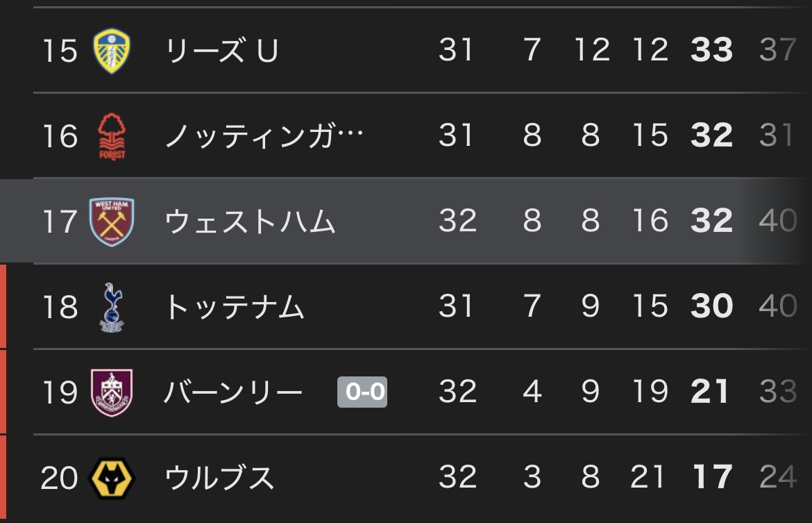Screen dimensions: 812x523
Task: Click the Nottingham Forest tree crest
Action: click(x=112, y=136)
